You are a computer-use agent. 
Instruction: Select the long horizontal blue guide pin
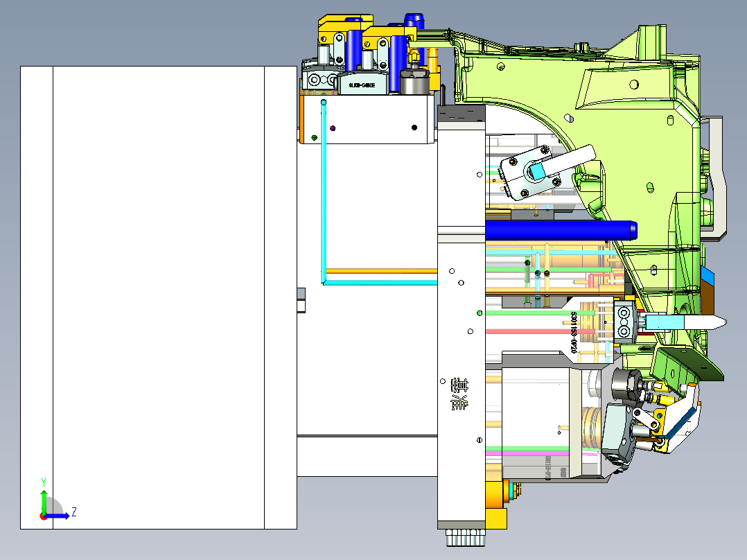[x=561, y=230]
